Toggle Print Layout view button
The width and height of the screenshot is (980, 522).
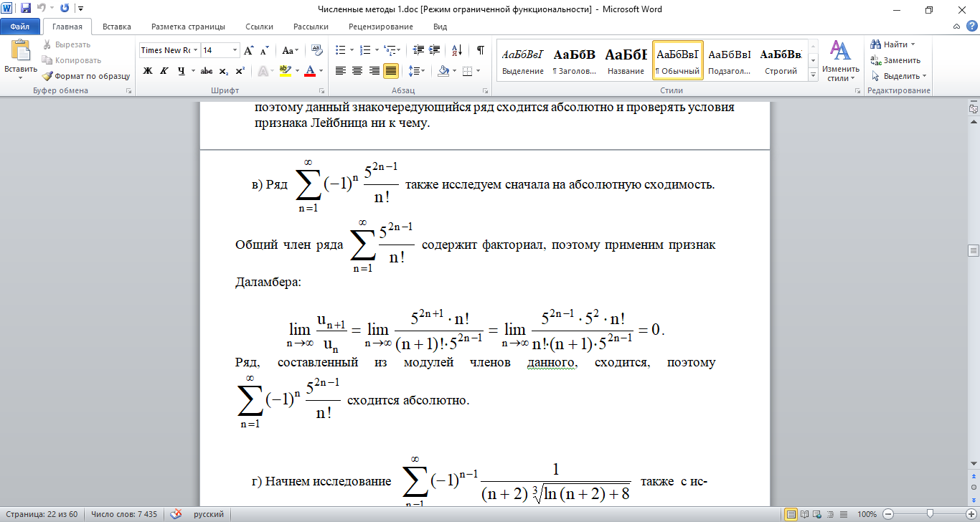click(791, 514)
